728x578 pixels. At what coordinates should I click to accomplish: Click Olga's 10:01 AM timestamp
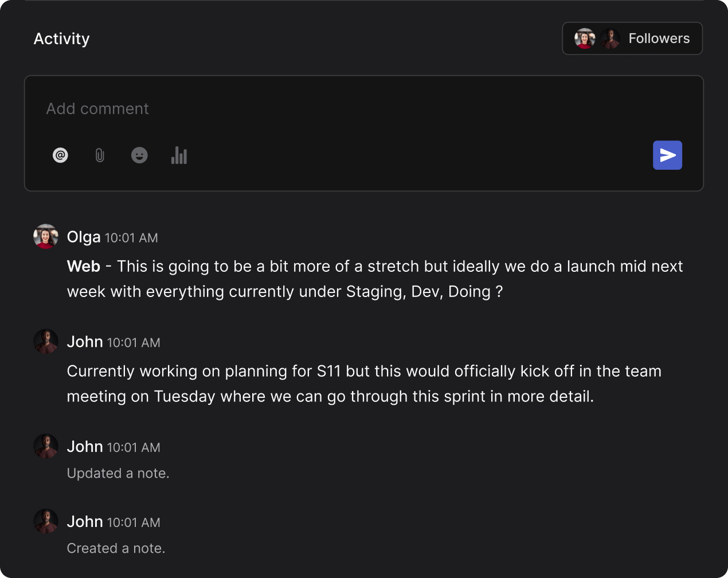pos(131,238)
